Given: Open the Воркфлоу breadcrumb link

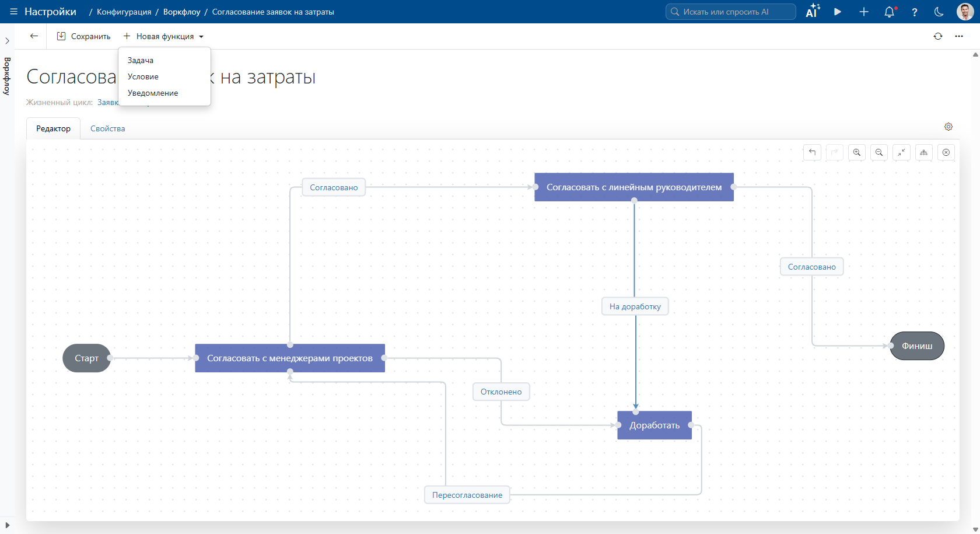Looking at the screenshot, I should [x=181, y=12].
